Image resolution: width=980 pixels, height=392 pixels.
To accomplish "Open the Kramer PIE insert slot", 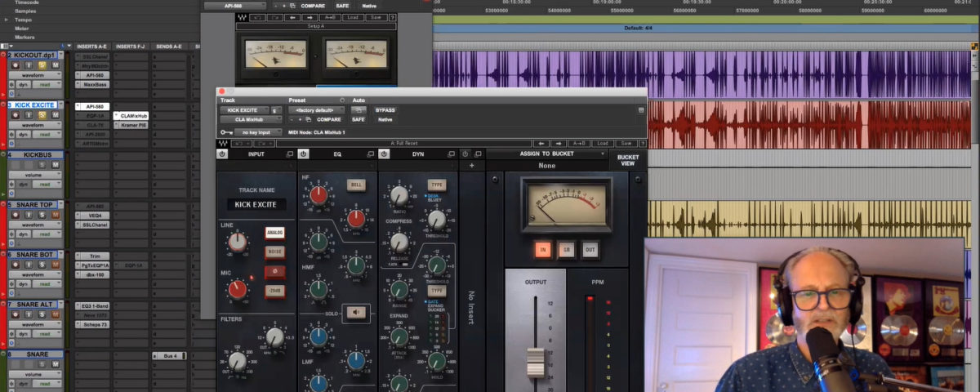I will coord(131,125).
